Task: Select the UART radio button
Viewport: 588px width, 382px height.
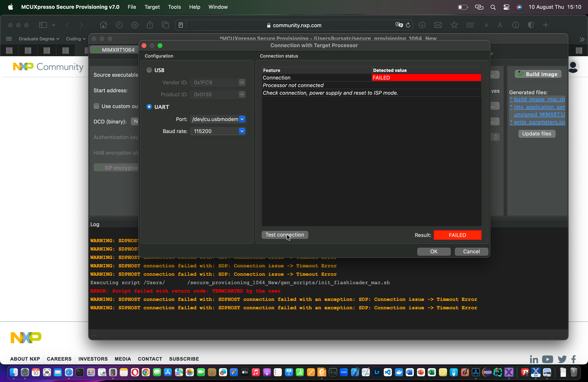Action: 149,107
